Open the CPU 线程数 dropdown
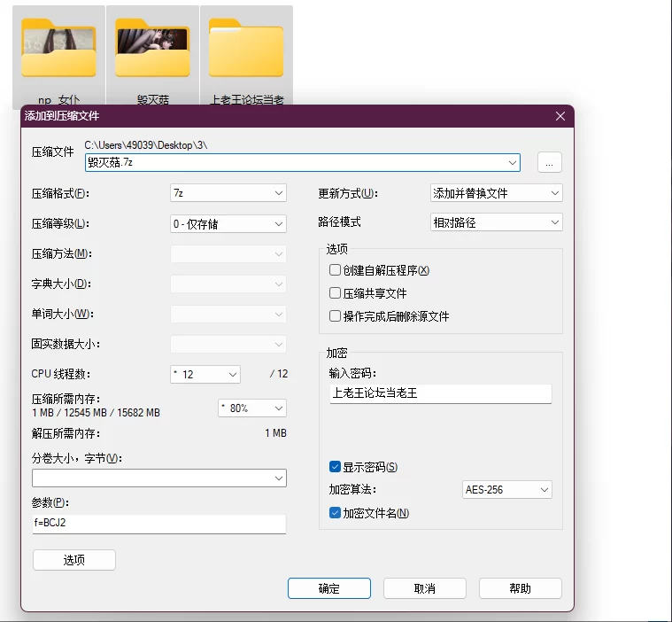672x622 pixels. [x=205, y=375]
